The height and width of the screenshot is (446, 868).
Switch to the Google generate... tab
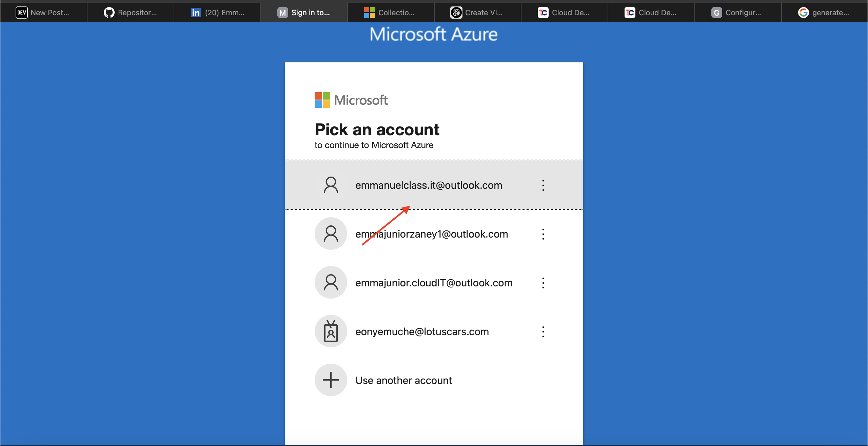tap(825, 13)
